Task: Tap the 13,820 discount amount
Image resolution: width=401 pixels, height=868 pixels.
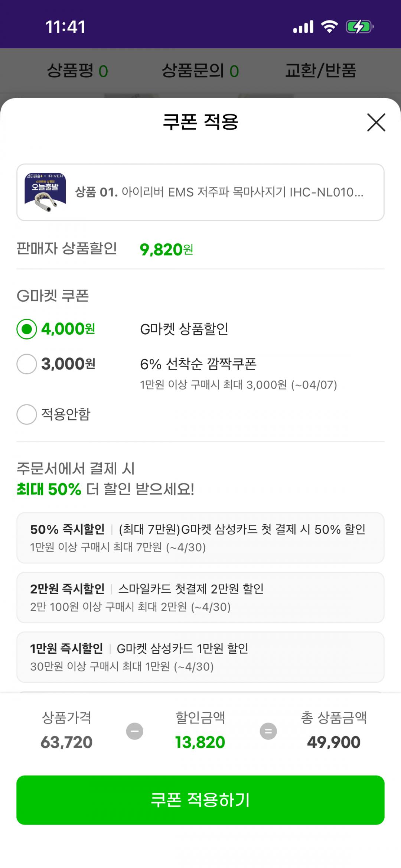Action: (200, 742)
